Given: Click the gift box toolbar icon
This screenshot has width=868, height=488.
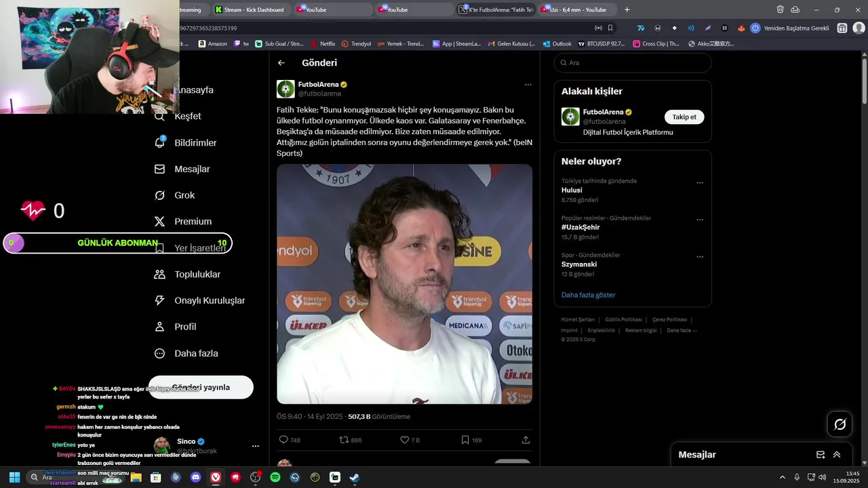Looking at the screenshot, I should pyautogui.click(x=842, y=28).
